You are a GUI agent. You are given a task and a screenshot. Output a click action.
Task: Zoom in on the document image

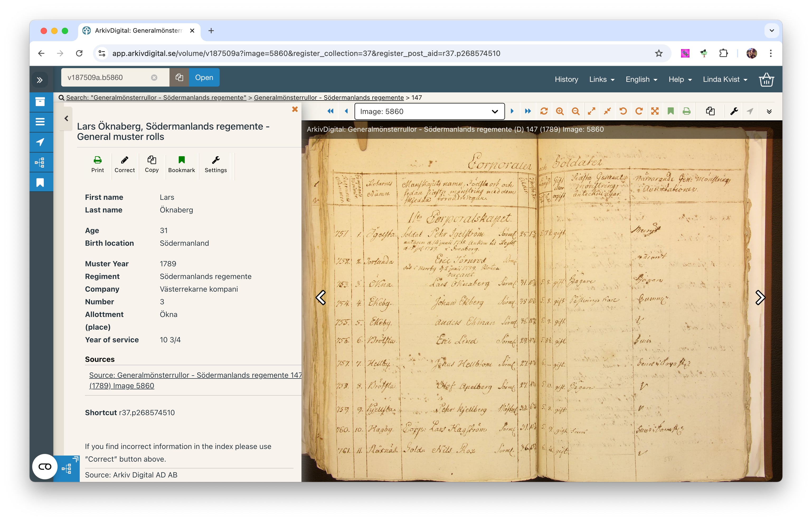coord(560,111)
